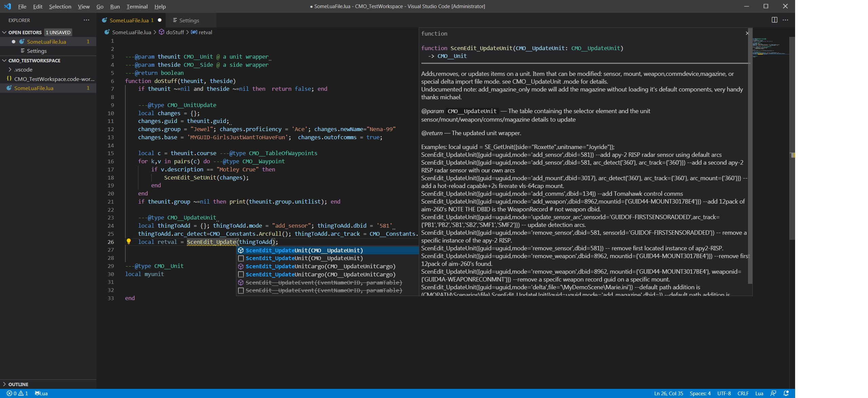
Task: Click the VS Code logo icon
Action: pos(7,6)
